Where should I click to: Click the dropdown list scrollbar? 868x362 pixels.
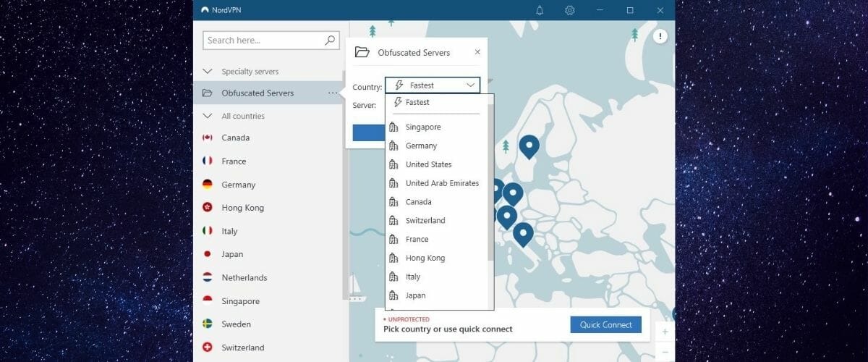(491, 181)
